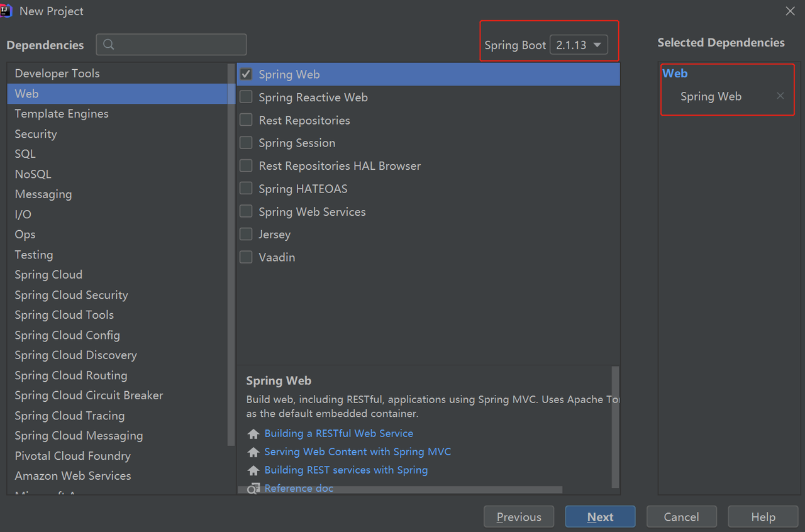Click the search magnifier icon in Dependencies field
Image resolution: width=805 pixels, height=532 pixels.
click(x=109, y=45)
